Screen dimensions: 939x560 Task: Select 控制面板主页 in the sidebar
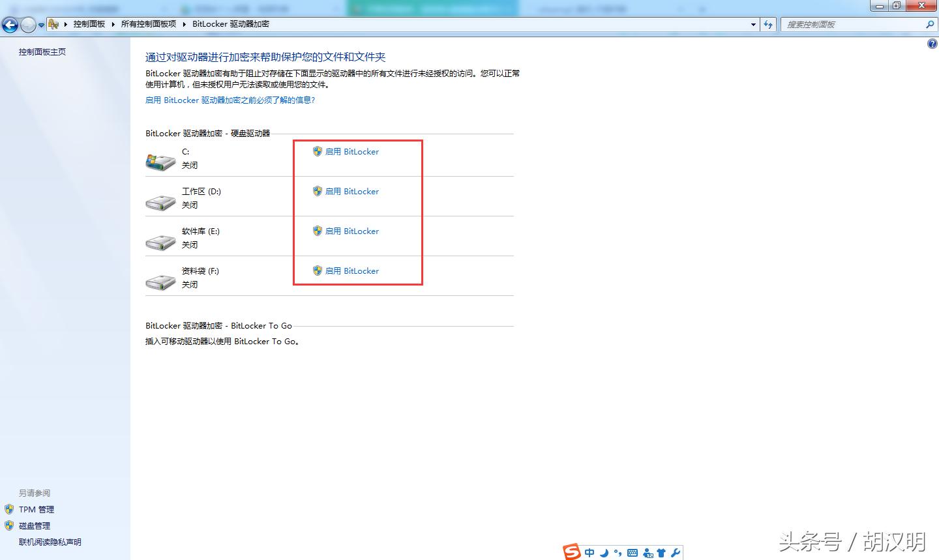tap(42, 52)
